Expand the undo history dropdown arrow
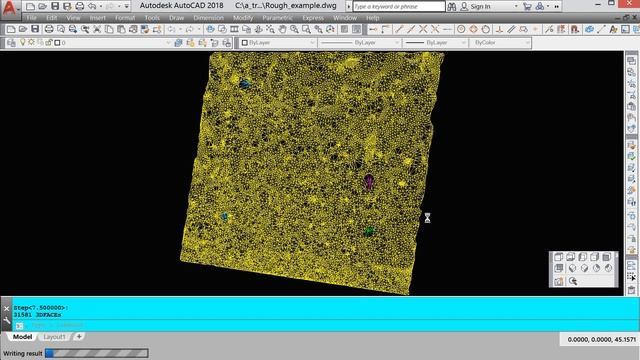Image resolution: width=640 pixels, height=360 pixels. (x=100, y=7)
